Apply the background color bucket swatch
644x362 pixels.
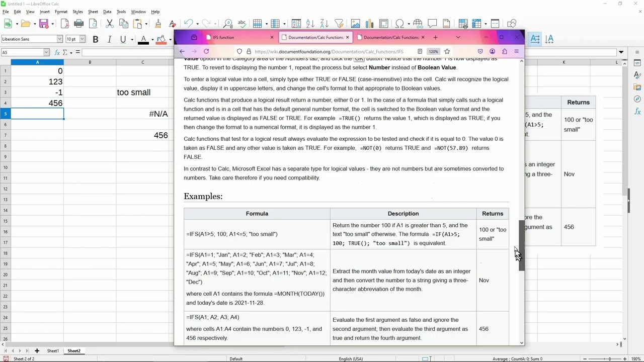[161, 39]
